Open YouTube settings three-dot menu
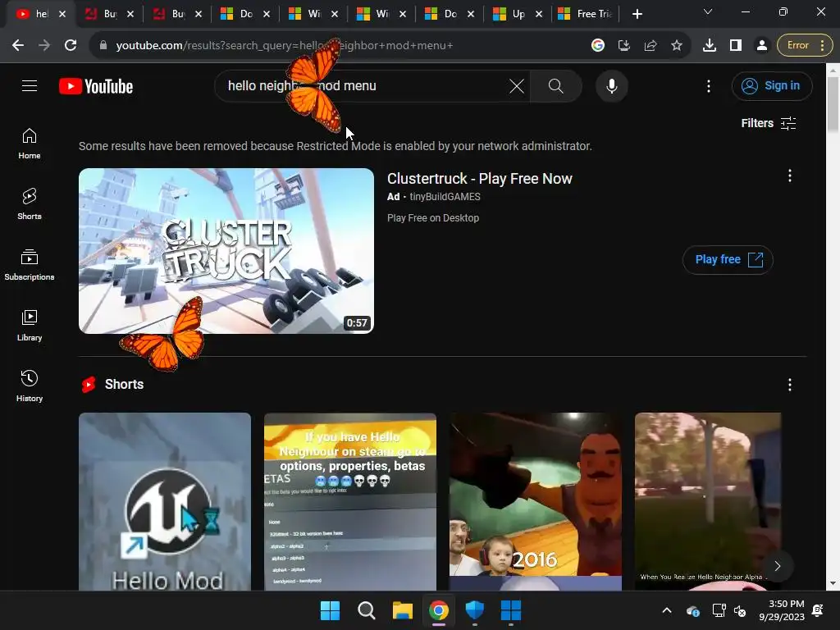 point(708,86)
